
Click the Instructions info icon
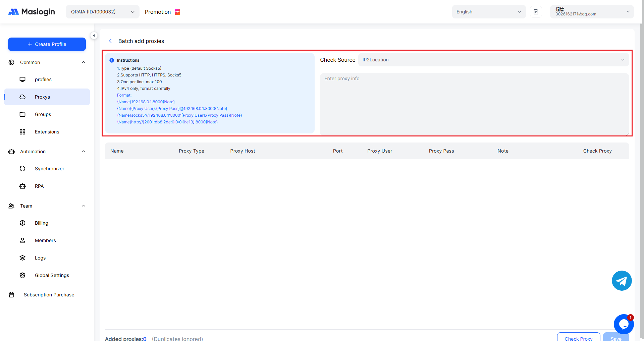112,60
